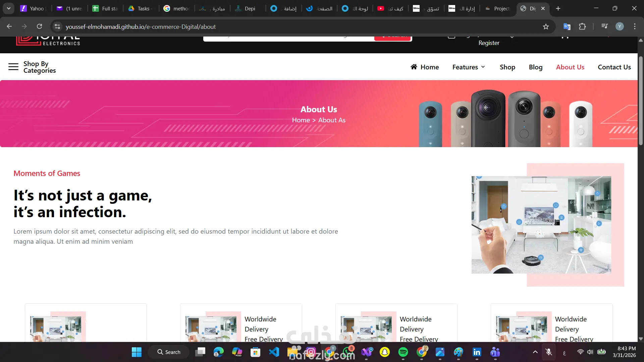Open the Chrome extensions puzzle icon
The image size is (644, 362).
582,26
